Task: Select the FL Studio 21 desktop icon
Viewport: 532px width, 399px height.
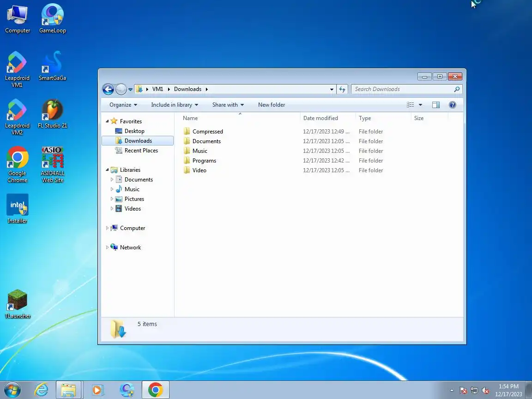Action: (x=52, y=114)
